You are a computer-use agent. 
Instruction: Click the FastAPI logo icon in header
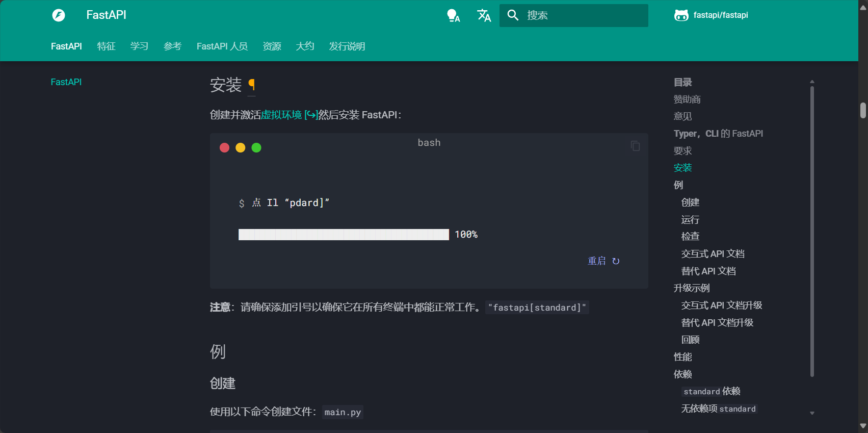point(59,15)
